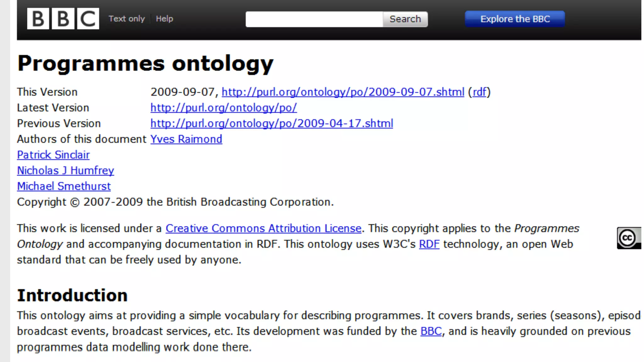Open the RDF technology link
The width and height of the screenshot is (644, 362).
[429, 244]
